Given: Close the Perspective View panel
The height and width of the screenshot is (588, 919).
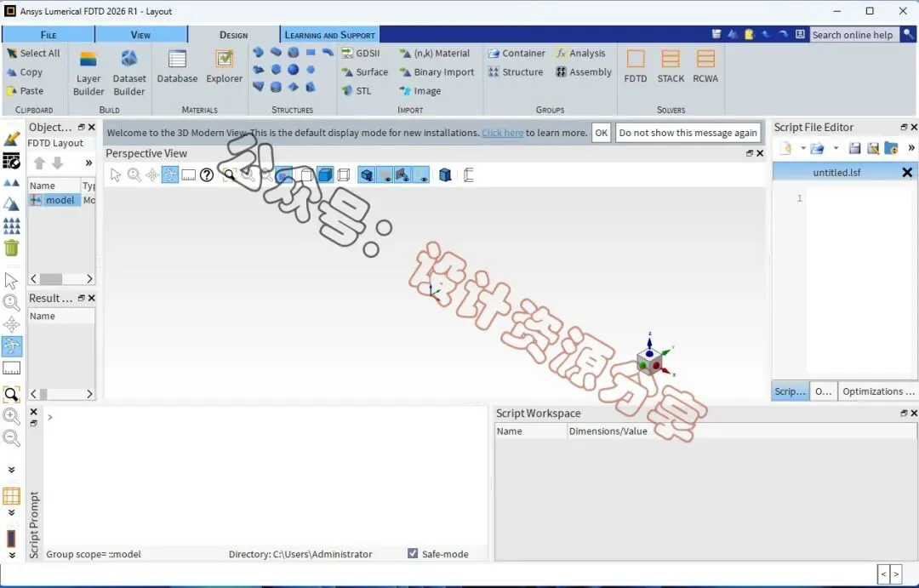Looking at the screenshot, I should (x=760, y=154).
